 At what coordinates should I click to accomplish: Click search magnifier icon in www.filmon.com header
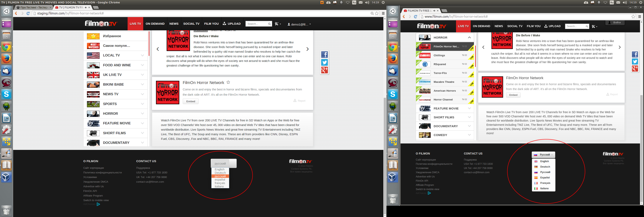coord(587,27)
